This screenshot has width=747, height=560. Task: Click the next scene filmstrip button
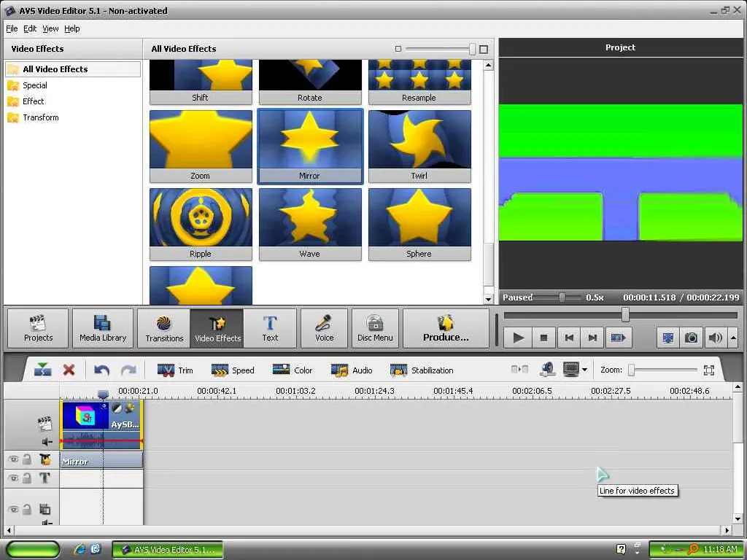[x=618, y=338]
